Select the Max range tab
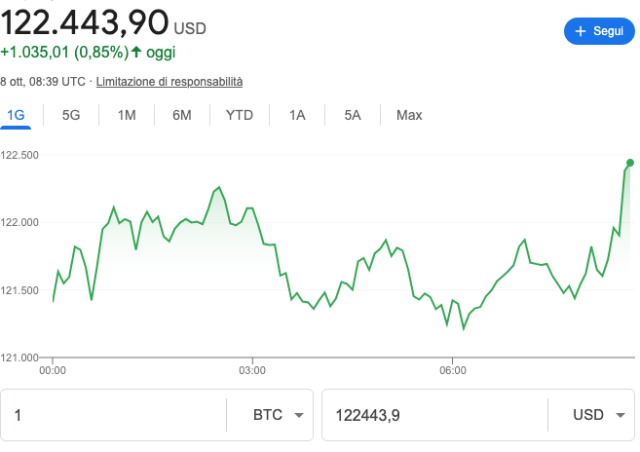The image size is (640, 452). pos(409,115)
